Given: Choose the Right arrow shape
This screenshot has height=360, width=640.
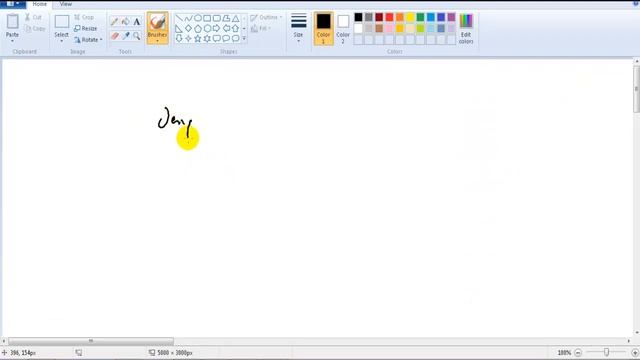Looking at the screenshot, I should 216,29.
